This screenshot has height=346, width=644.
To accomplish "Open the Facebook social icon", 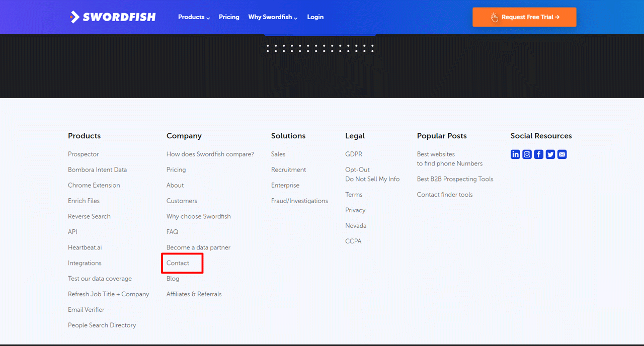I will click(x=539, y=154).
